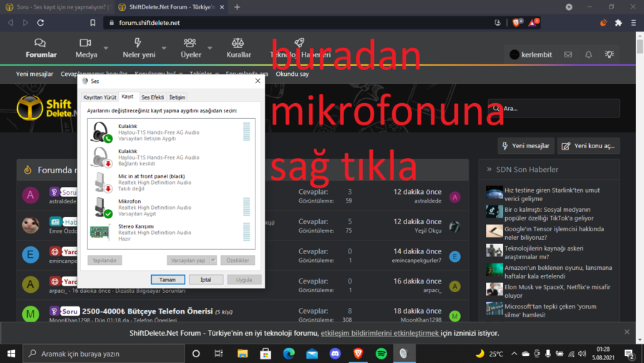This screenshot has height=363, width=644.
Task: Click the Yeni konu aç button
Action: (x=588, y=146)
